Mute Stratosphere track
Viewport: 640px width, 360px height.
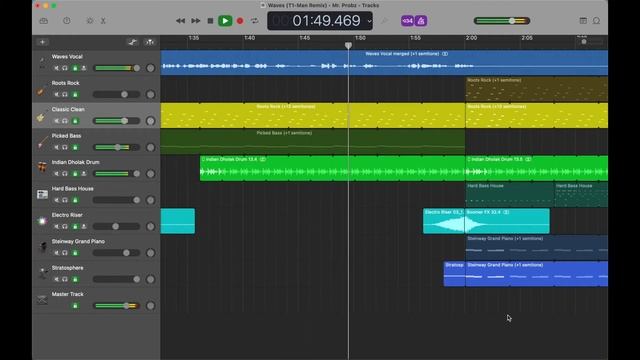pyautogui.click(x=57, y=279)
